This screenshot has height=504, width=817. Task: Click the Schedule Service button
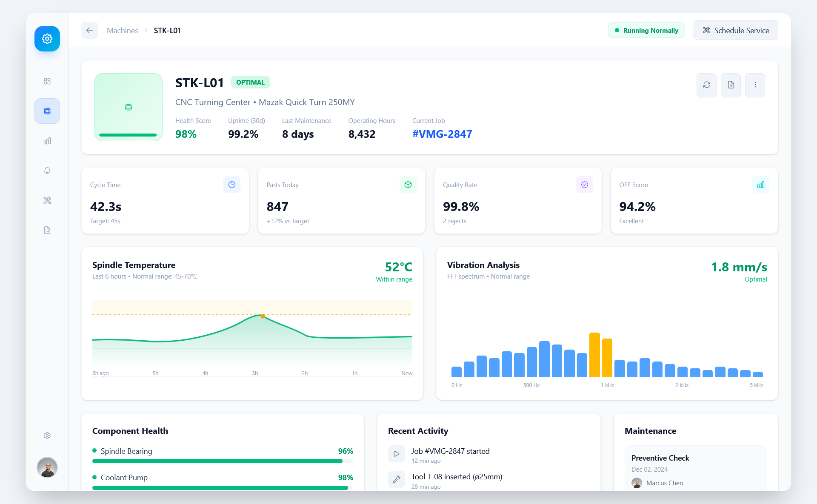coord(736,30)
